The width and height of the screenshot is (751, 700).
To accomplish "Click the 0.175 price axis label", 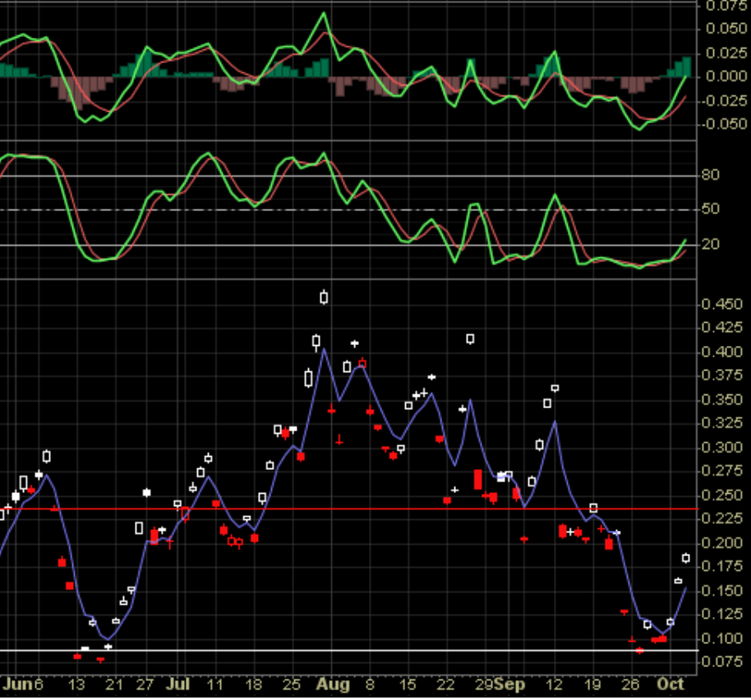I will click(721, 567).
